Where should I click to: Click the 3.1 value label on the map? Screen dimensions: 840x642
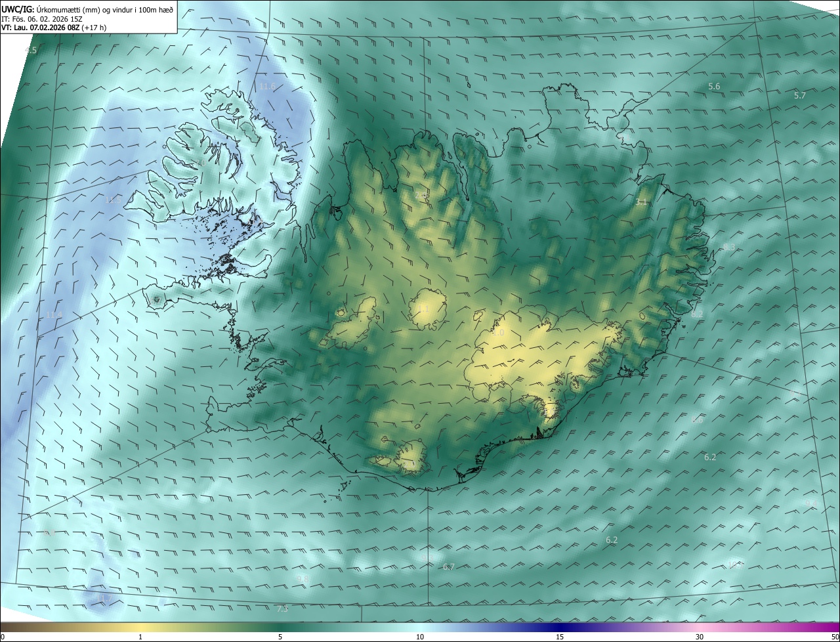coord(641,202)
